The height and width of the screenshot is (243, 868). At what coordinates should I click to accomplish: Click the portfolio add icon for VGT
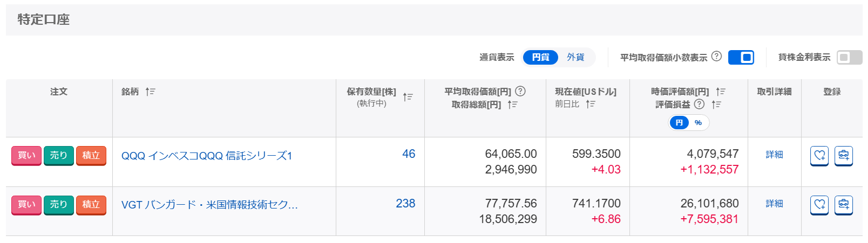pyautogui.click(x=844, y=205)
